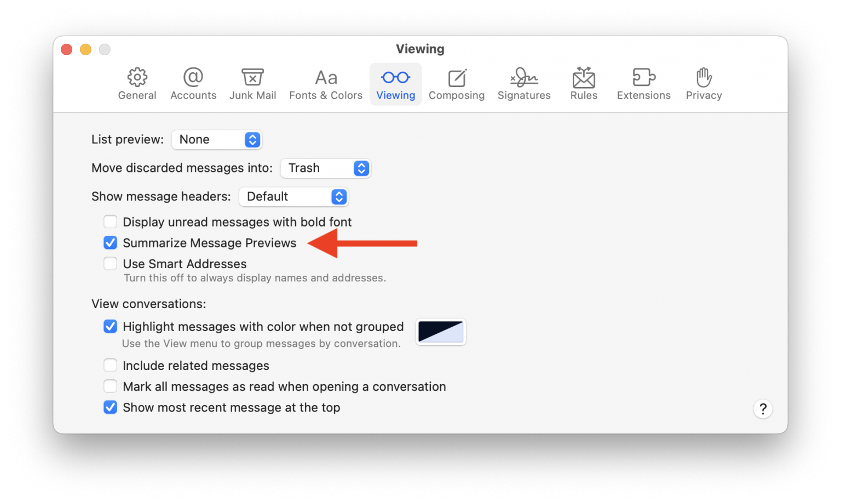Screen dimensions: 841x504
Task: Uncheck Include related messages
Action: click(110, 365)
